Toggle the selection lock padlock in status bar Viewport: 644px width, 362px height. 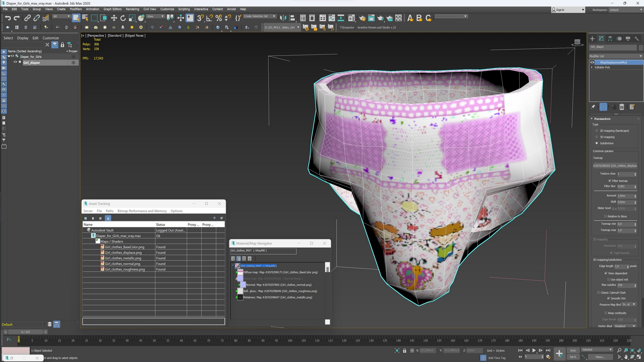[405, 351]
